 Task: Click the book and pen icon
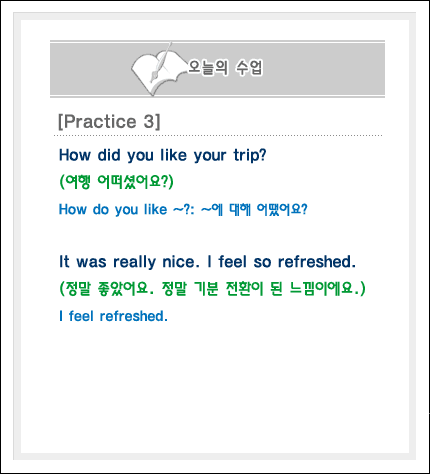click(x=158, y=69)
